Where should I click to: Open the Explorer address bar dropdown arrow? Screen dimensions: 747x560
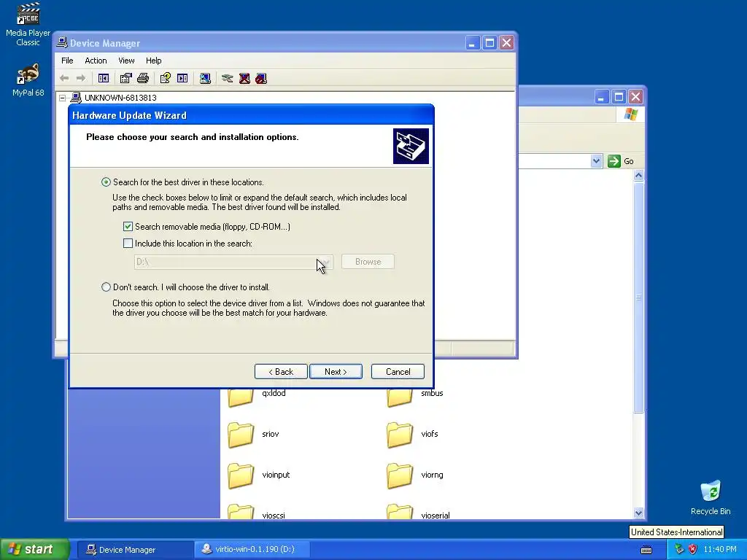pos(596,161)
